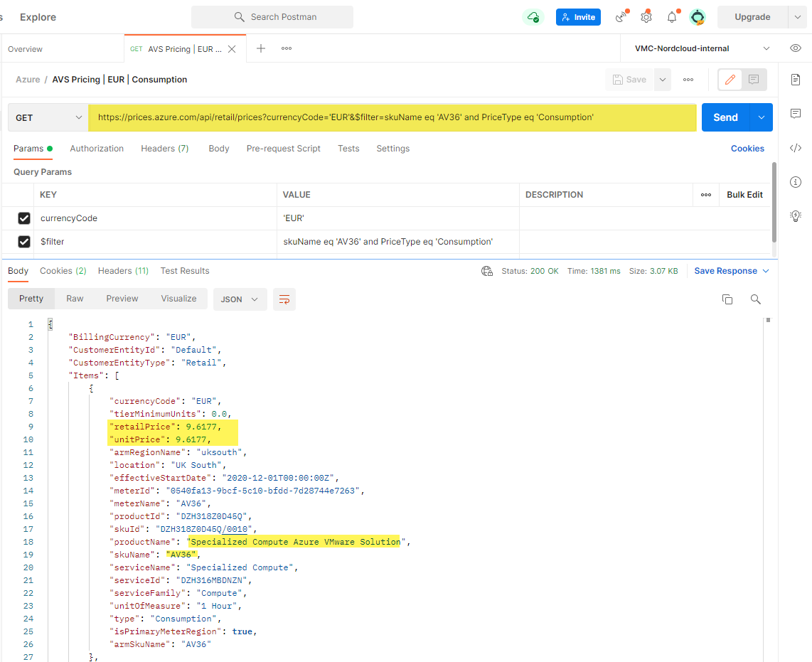Uncheck the $filter query parameter
This screenshot has width=812, height=662.
pos(24,242)
